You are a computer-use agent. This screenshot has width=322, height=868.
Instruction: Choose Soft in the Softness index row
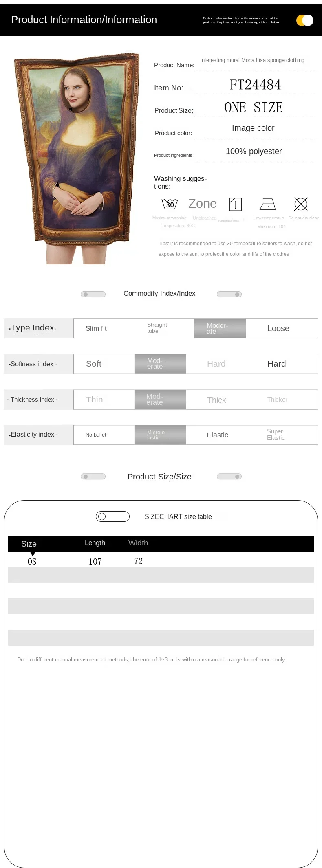pos(94,364)
